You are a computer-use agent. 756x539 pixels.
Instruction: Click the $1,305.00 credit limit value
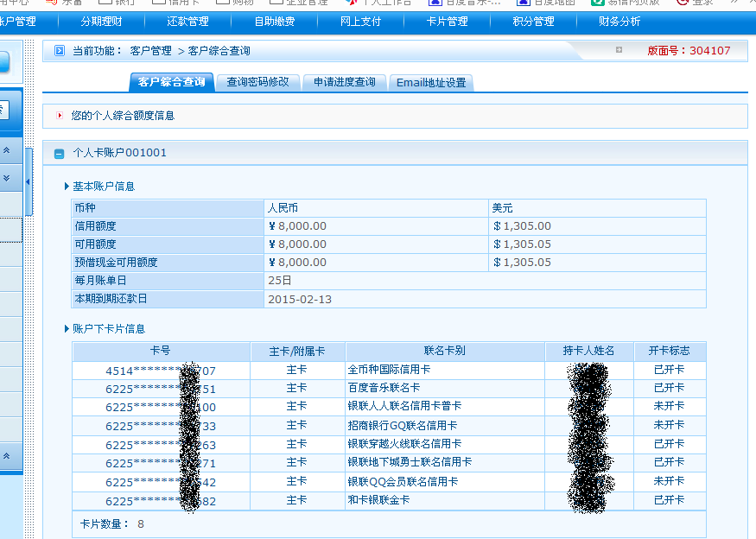(522, 226)
